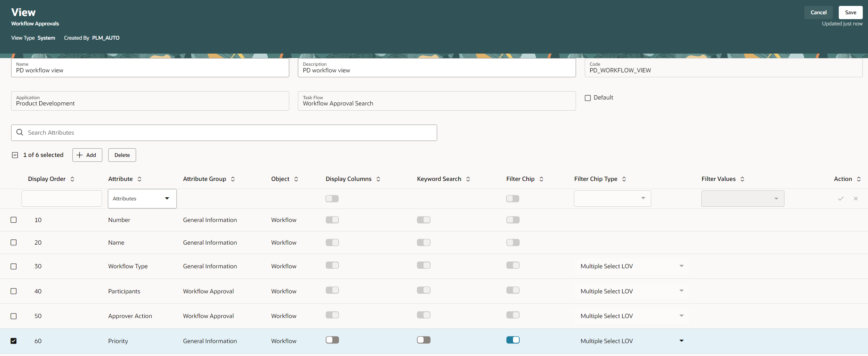Click Workflow Approval group in Participants row
Screen dimensions: 868x356
(x=208, y=291)
